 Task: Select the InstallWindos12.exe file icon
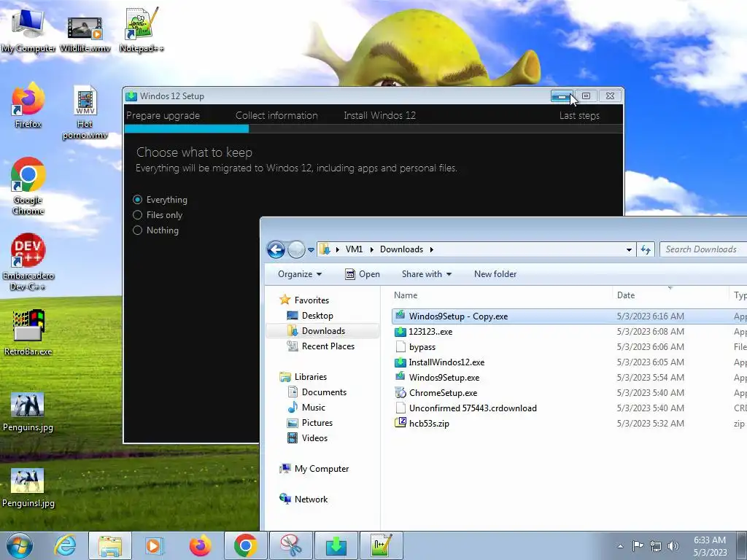400,362
